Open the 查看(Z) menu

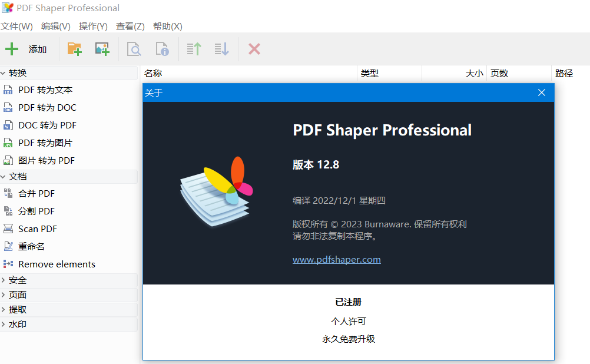tap(130, 27)
